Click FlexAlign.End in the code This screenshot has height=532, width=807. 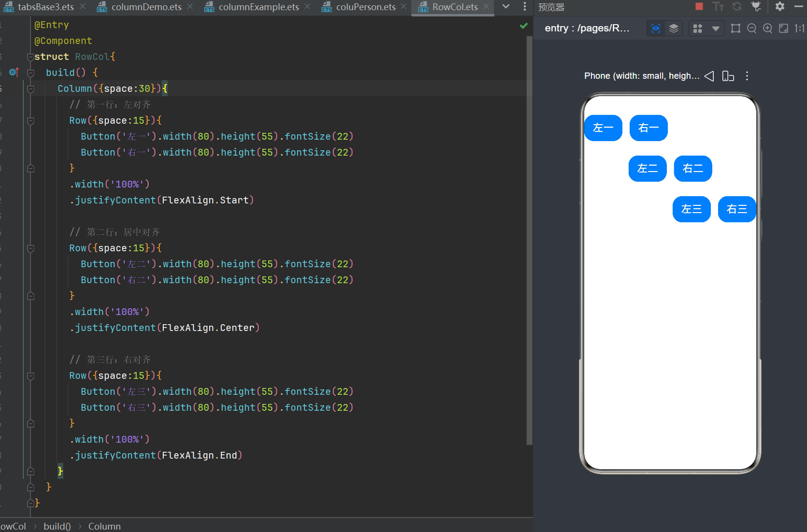pyautogui.click(x=199, y=455)
